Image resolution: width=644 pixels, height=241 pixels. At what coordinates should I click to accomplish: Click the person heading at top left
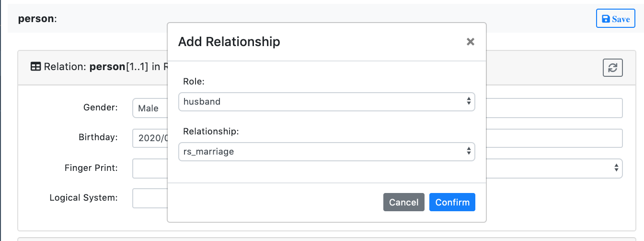37,19
